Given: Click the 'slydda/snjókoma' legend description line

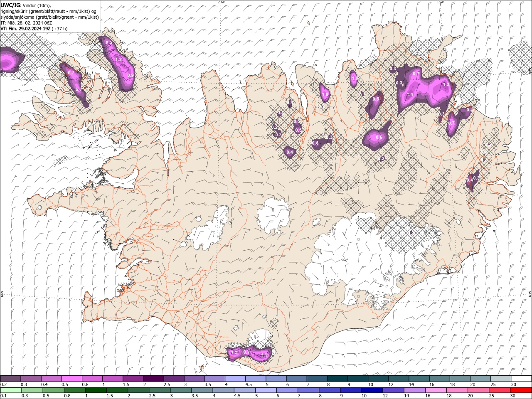Looking at the screenshot, I should tap(50, 17).
